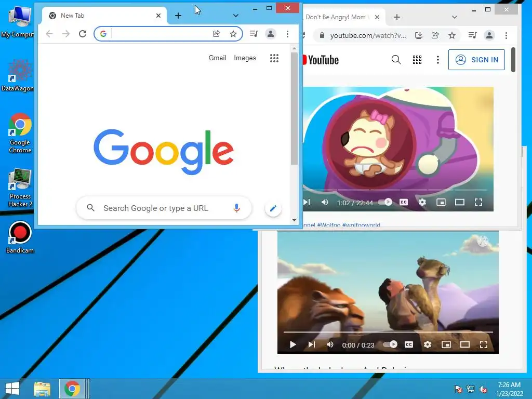Screen dimensions: 532x399
Task: Click the muted speaker tray icon
Action: pos(483,389)
